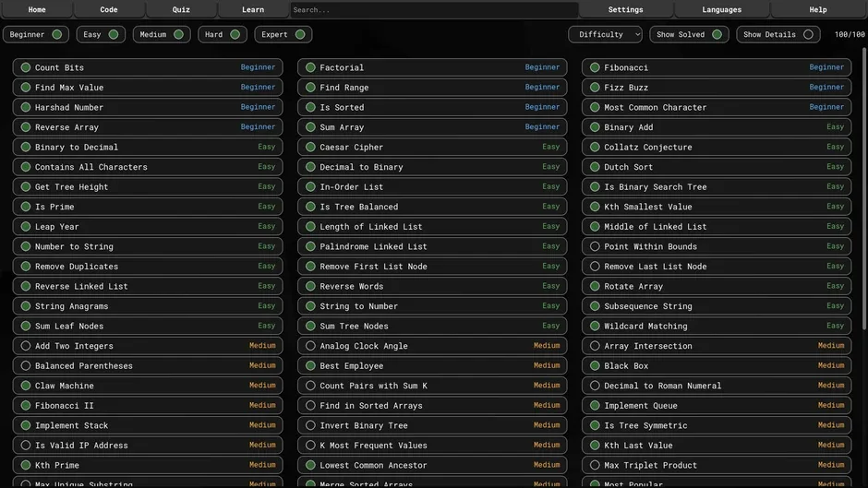Click the green circle for Black Box
This screenshot has width=868, height=488.
[595, 365]
